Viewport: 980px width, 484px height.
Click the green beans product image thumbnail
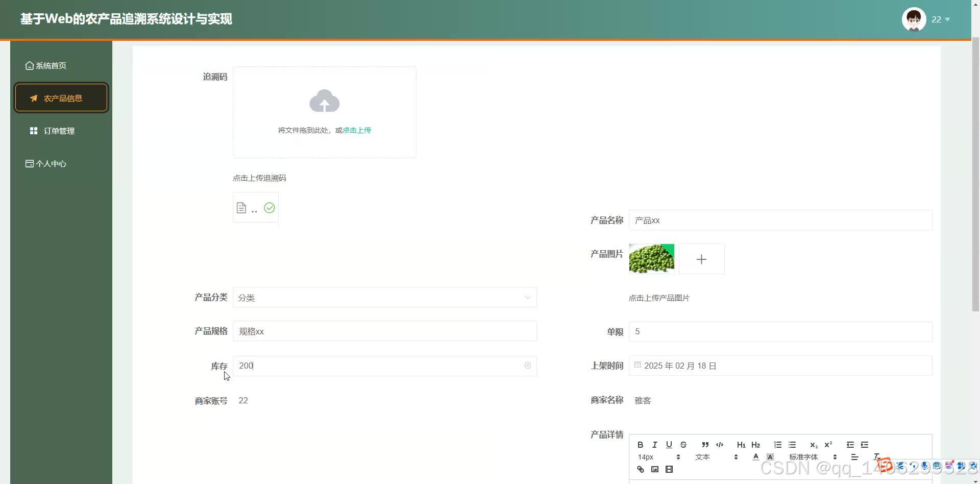[x=651, y=259]
